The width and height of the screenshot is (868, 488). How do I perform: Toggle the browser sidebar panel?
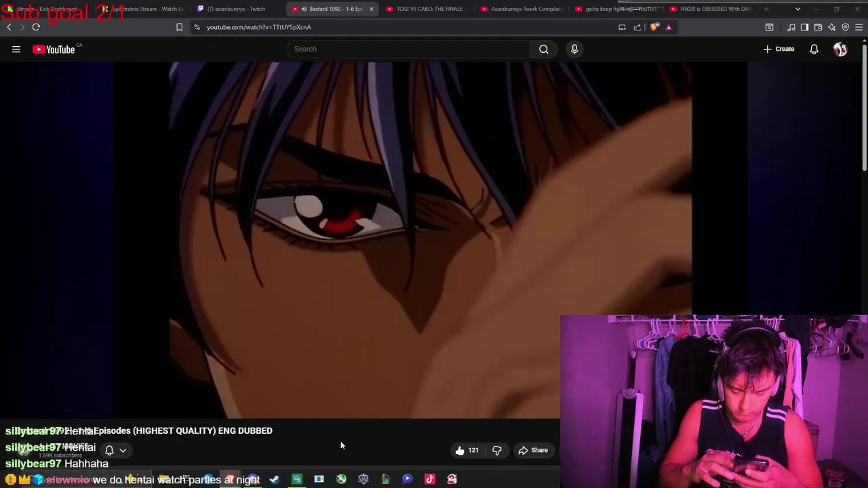(804, 27)
